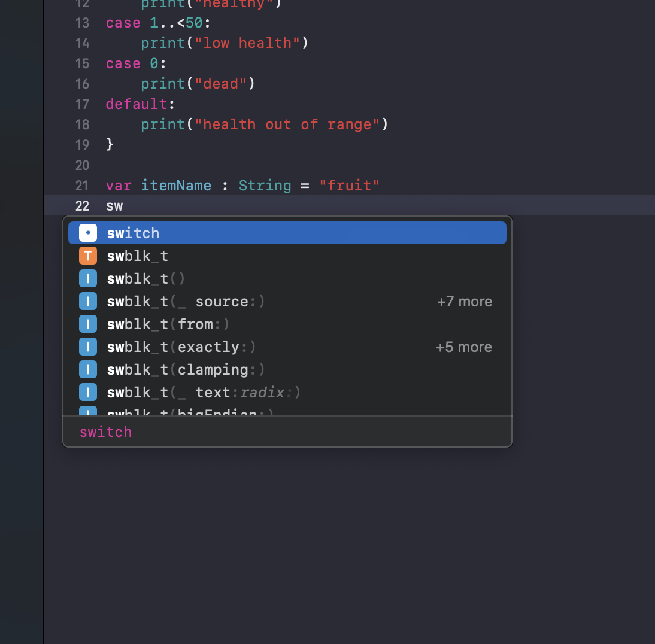655x644 pixels.
Task: Click the blue icon beside swblk_t() initializer
Action: pos(87,279)
